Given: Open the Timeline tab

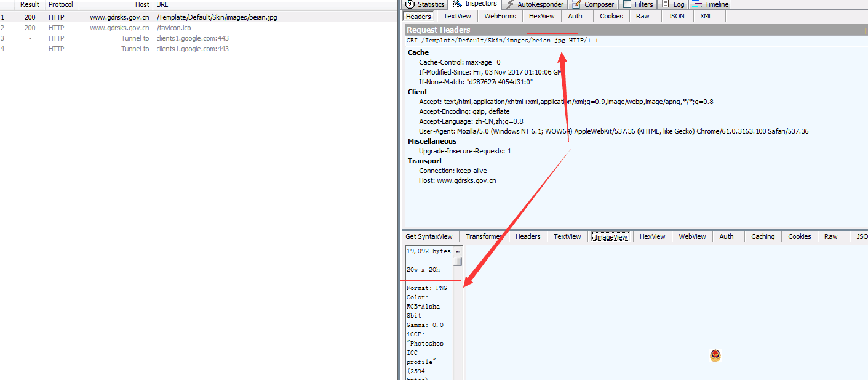Looking at the screenshot, I should (x=711, y=4).
